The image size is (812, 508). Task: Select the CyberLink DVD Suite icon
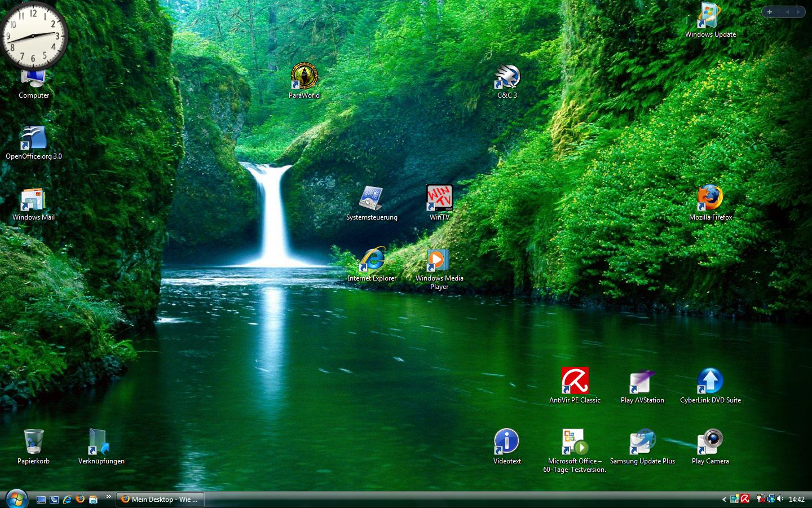click(x=710, y=382)
